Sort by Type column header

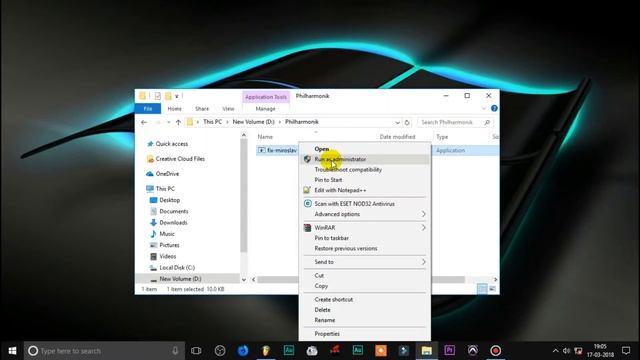pyautogui.click(x=442, y=137)
